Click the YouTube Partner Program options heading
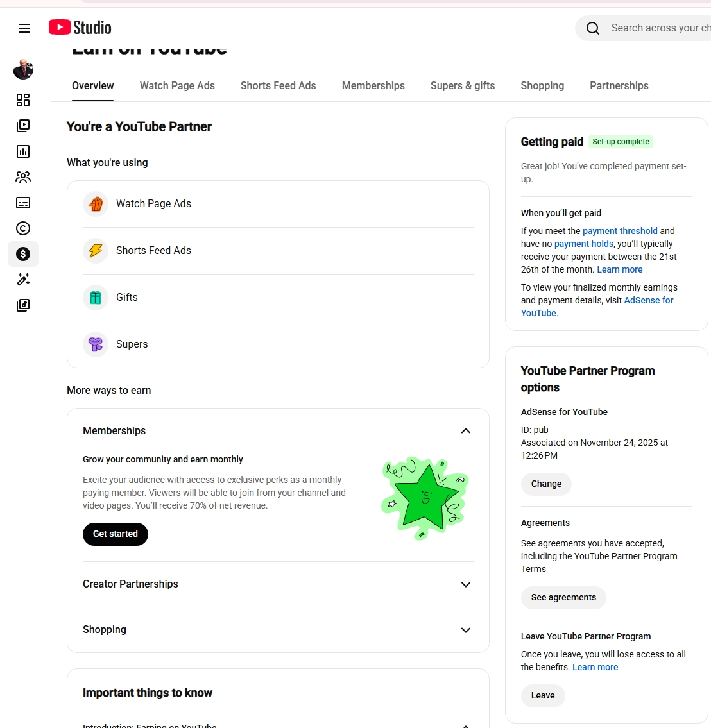711x728 pixels. 587,379
